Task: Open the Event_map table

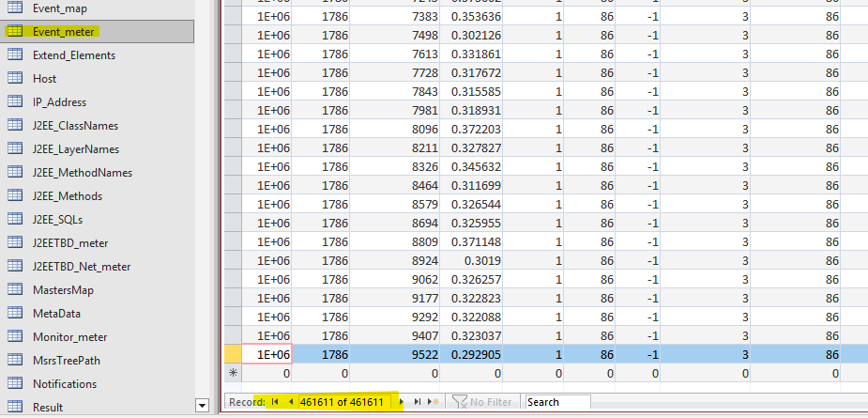Action: pos(98,8)
